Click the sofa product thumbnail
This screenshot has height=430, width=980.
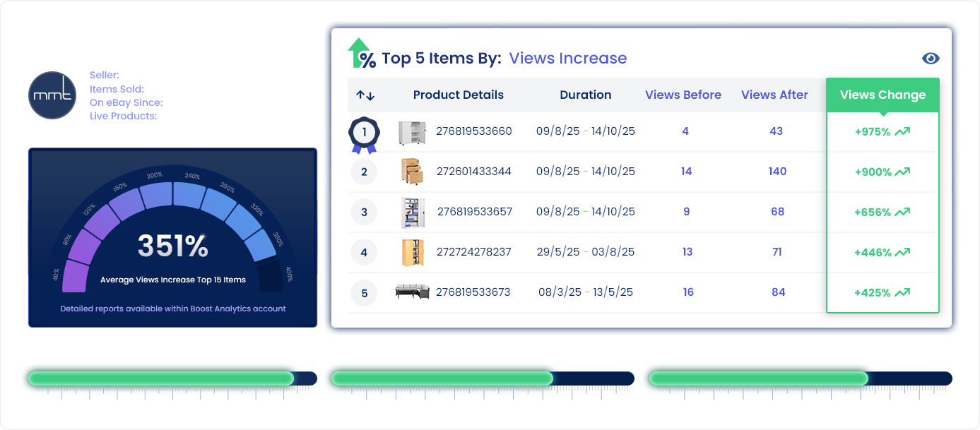click(413, 292)
